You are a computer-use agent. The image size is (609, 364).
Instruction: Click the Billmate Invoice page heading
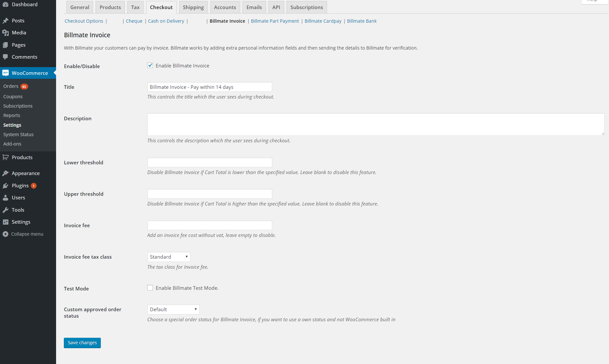[87, 35]
